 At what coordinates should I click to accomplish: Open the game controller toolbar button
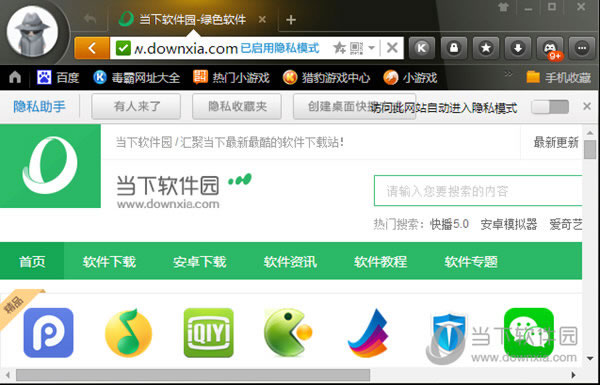click(550, 48)
